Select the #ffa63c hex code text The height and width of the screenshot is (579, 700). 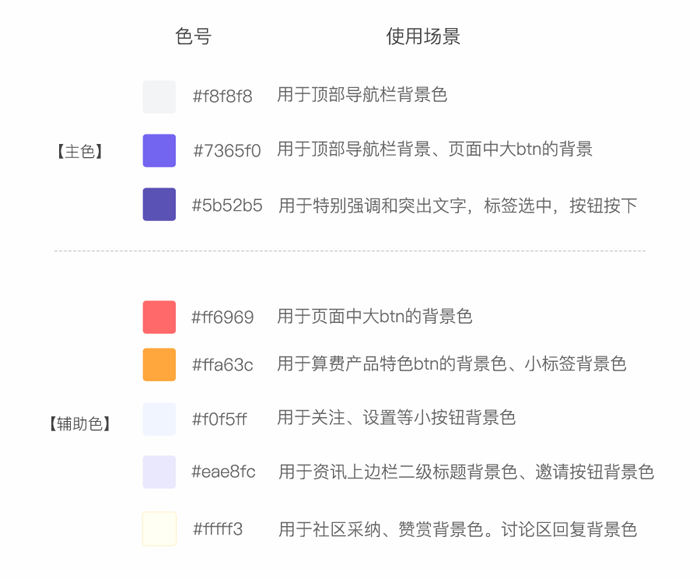point(222,365)
